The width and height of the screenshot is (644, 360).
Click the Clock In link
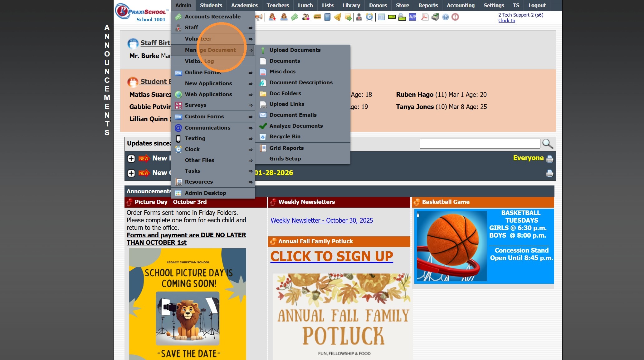point(506,21)
